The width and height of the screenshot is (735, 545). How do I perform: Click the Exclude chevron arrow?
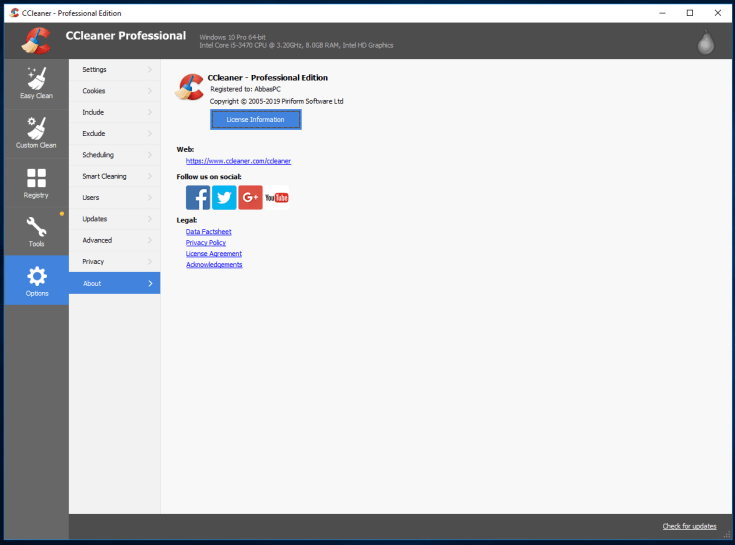(150, 134)
